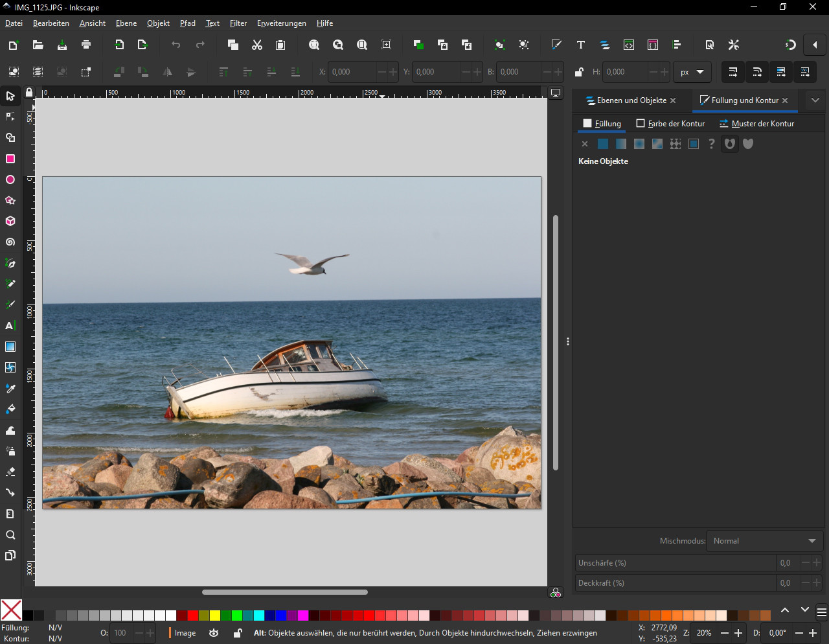Click the Print document icon
This screenshot has height=644, width=829.
[x=86, y=45]
